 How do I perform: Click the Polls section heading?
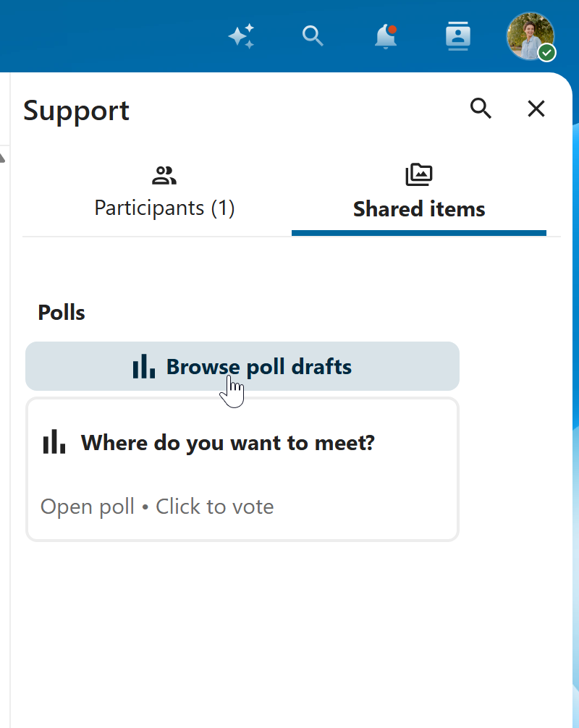(x=62, y=313)
